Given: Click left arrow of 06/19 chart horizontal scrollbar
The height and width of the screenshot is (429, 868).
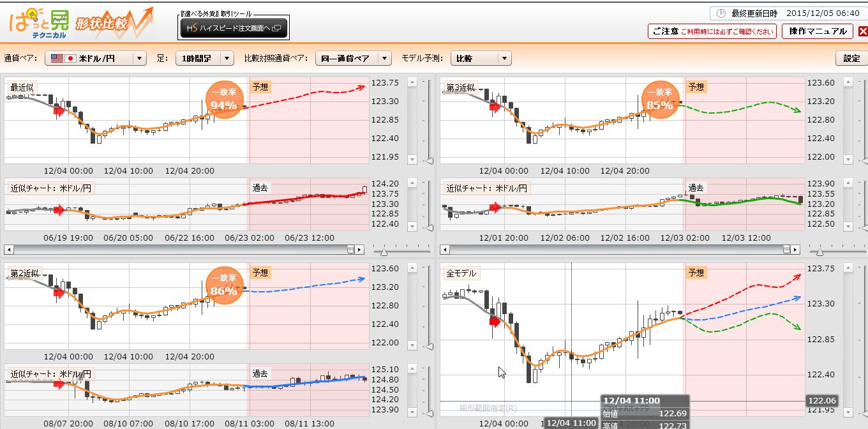Looking at the screenshot, I should pyautogui.click(x=8, y=249).
